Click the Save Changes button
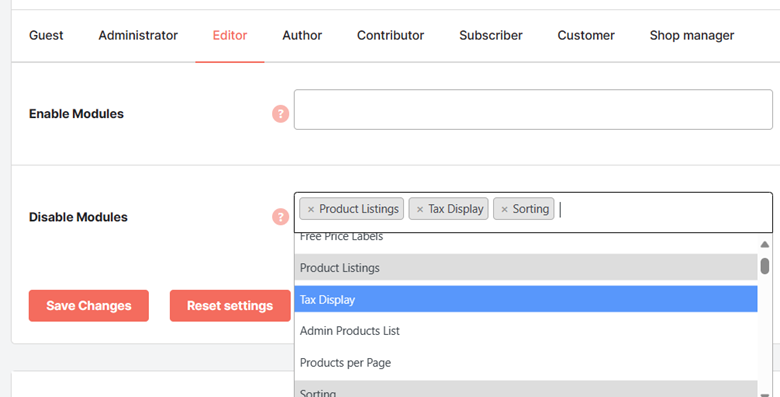 pos(89,305)
